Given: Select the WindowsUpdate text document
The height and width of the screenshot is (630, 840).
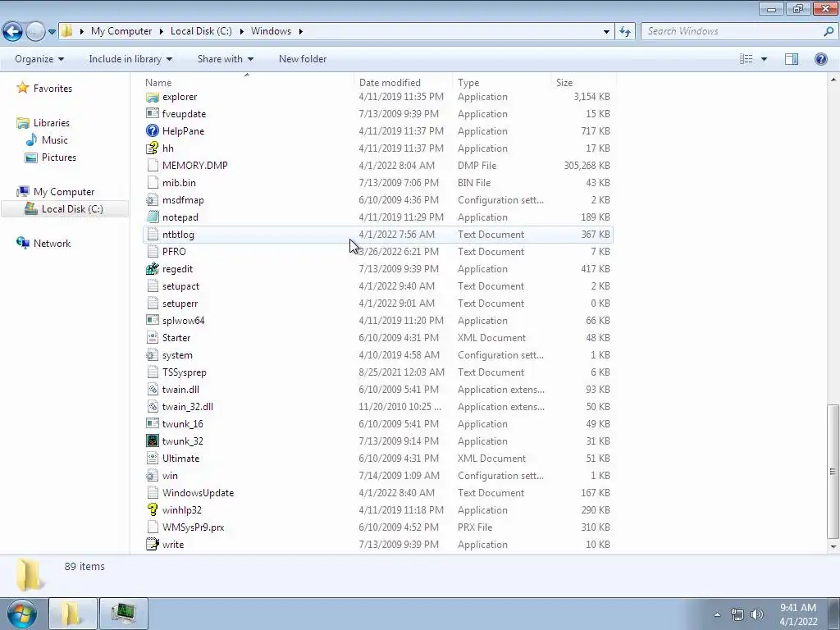Looking at the screenshot, I should [x=377, y=493].
